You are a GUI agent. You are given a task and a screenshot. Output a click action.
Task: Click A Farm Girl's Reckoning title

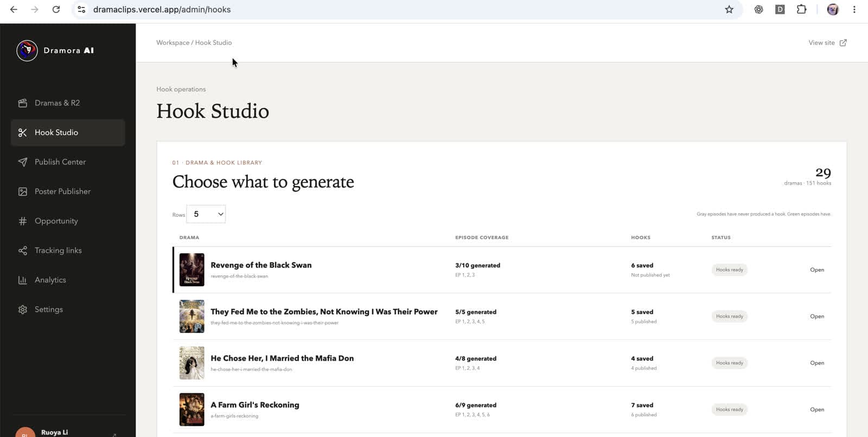tap(255, 405)
